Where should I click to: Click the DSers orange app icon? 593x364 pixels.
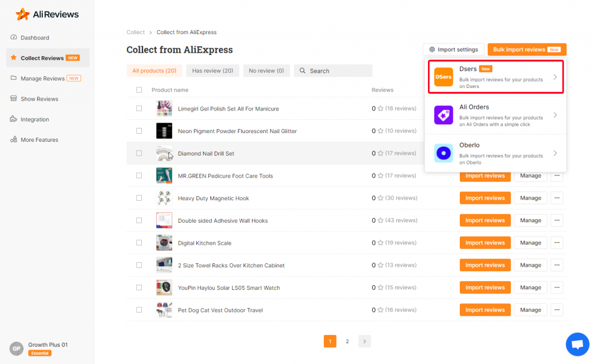444,77
